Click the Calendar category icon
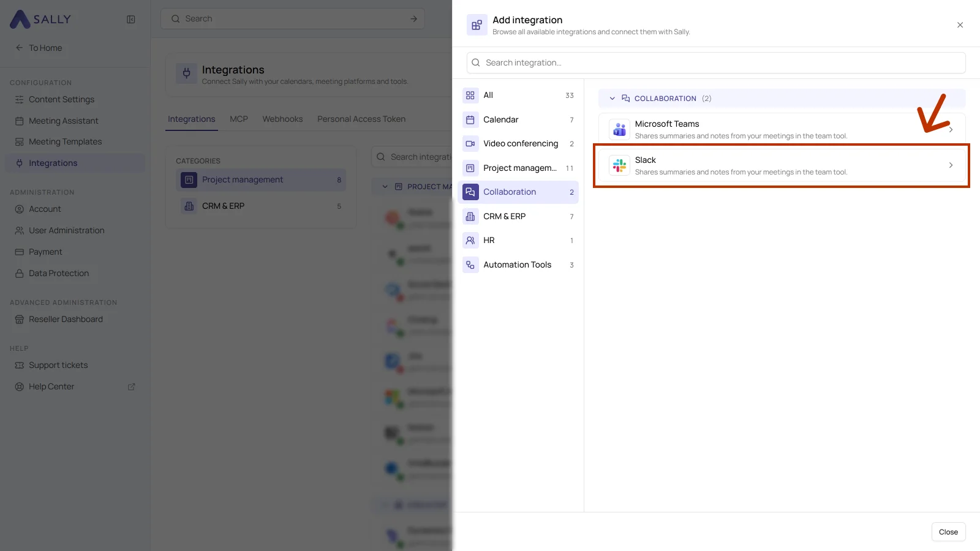 (470, 119)
